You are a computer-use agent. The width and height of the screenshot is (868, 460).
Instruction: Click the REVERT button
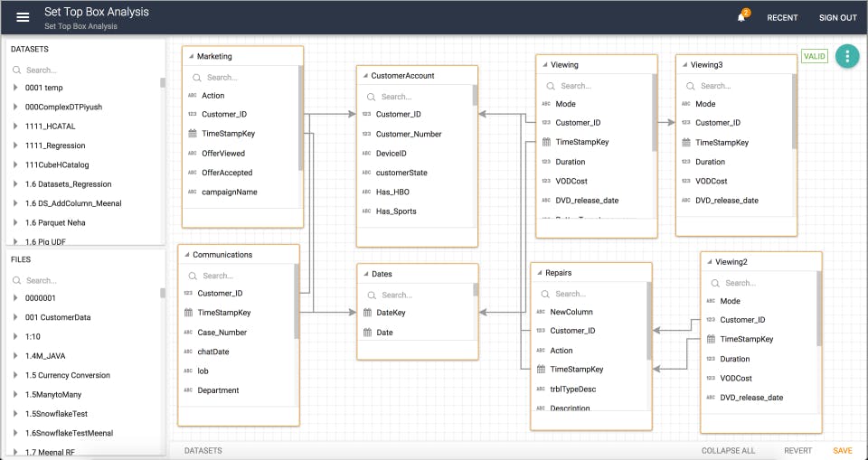(797, 451)
